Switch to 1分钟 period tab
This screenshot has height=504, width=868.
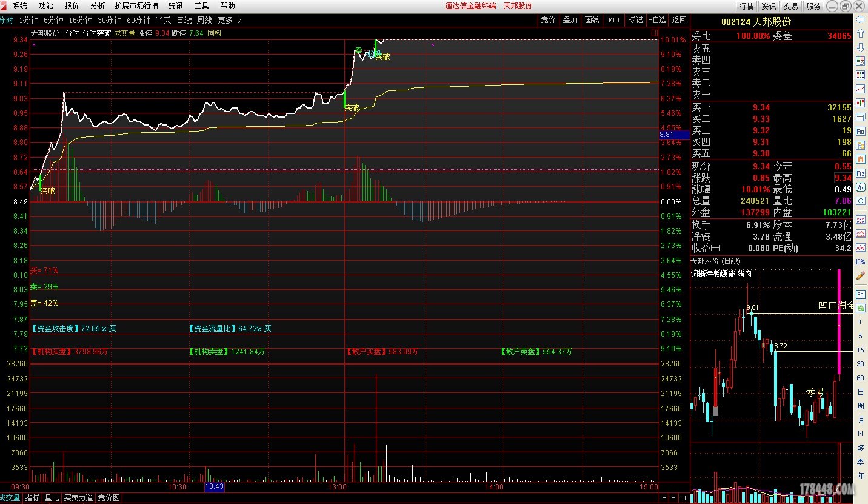point(28,20)
